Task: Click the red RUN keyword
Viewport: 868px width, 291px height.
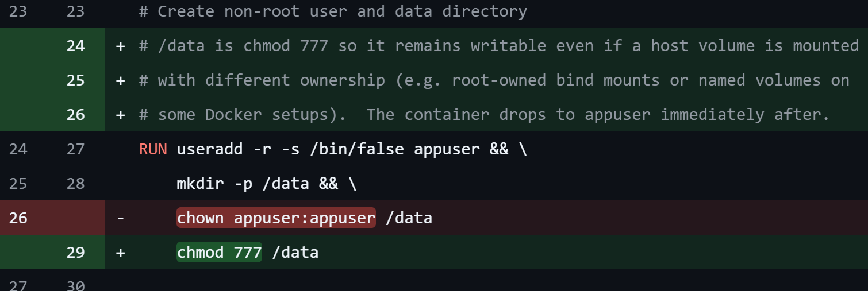Action: tap(153, 149)
